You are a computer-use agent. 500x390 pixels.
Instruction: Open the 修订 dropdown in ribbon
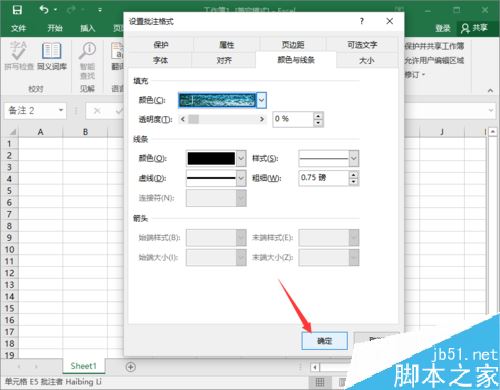(415, 75)
